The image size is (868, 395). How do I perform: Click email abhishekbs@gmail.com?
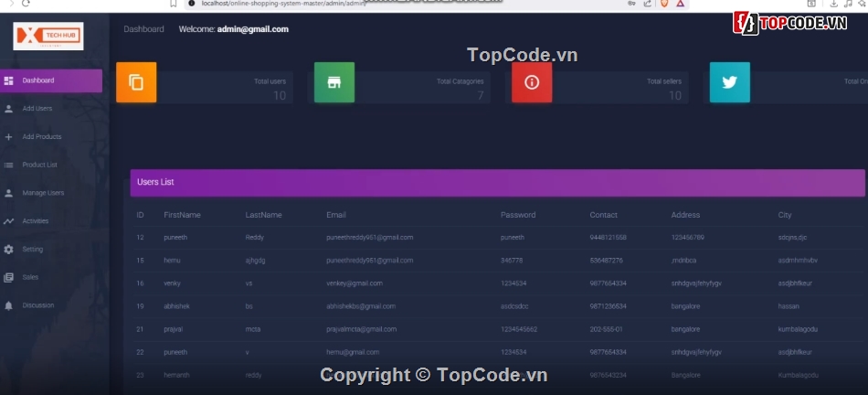361,306
